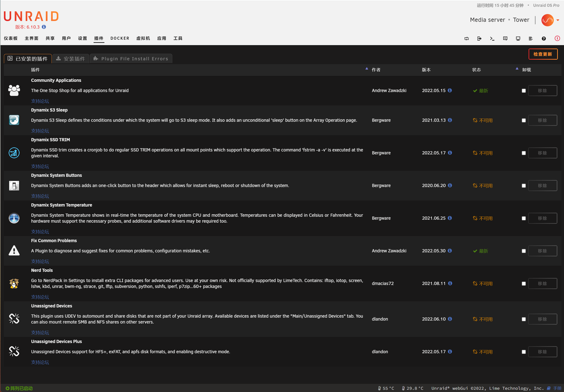Switch to Plugin File Install Errors tab
Screen dimensions: 564x392
pos(131,59)
